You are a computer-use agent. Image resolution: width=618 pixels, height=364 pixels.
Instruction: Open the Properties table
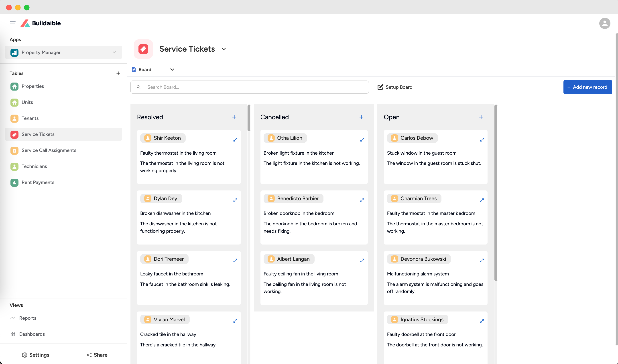pos(64,86)
